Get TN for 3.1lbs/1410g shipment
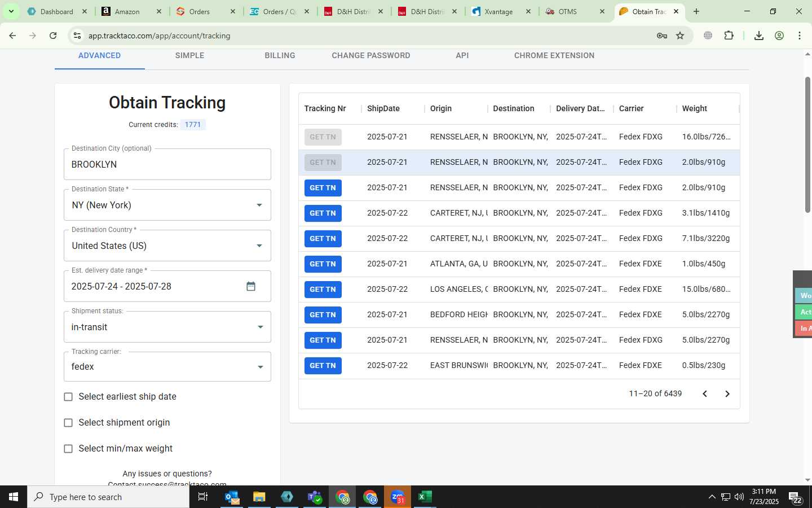 (323, 213)
